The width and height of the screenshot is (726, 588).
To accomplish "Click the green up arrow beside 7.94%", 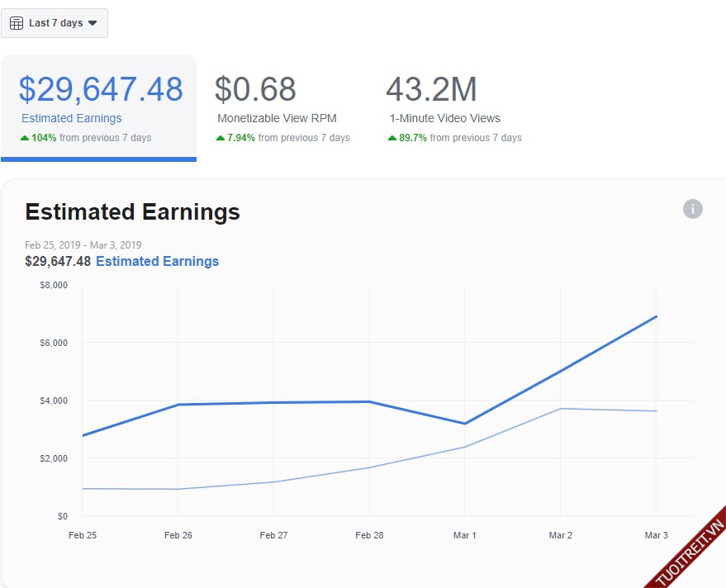I will 221,138.
